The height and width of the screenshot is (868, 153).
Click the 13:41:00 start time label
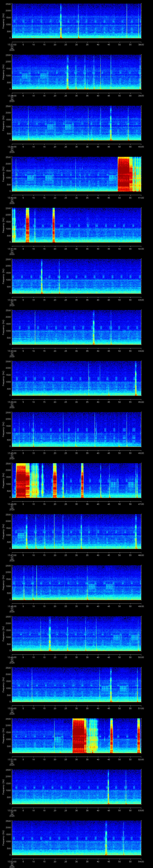12,249
